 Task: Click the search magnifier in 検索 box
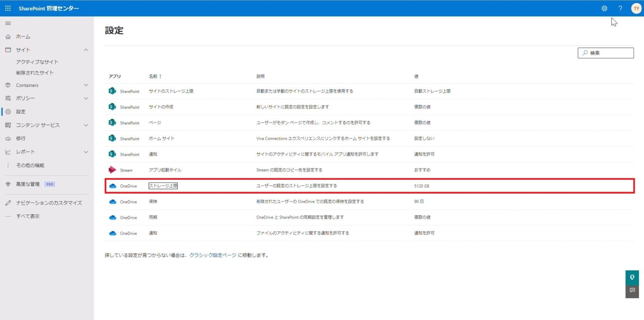coord(585,52)
